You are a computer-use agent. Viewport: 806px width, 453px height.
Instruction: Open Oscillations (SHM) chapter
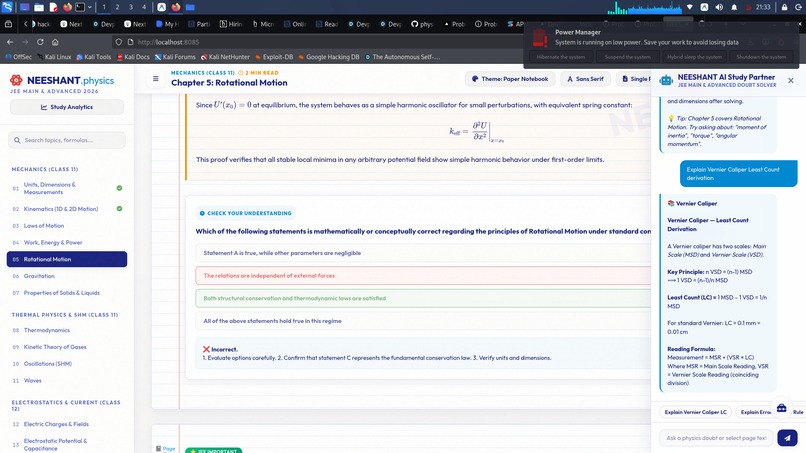tap(67, 364)
